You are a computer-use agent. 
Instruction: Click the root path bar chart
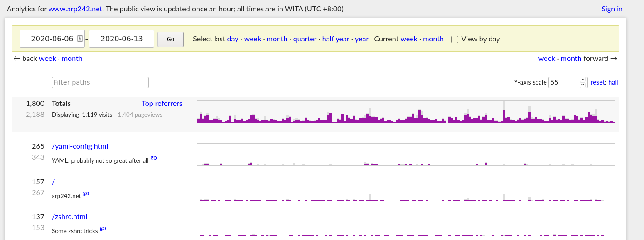point(406,190)
